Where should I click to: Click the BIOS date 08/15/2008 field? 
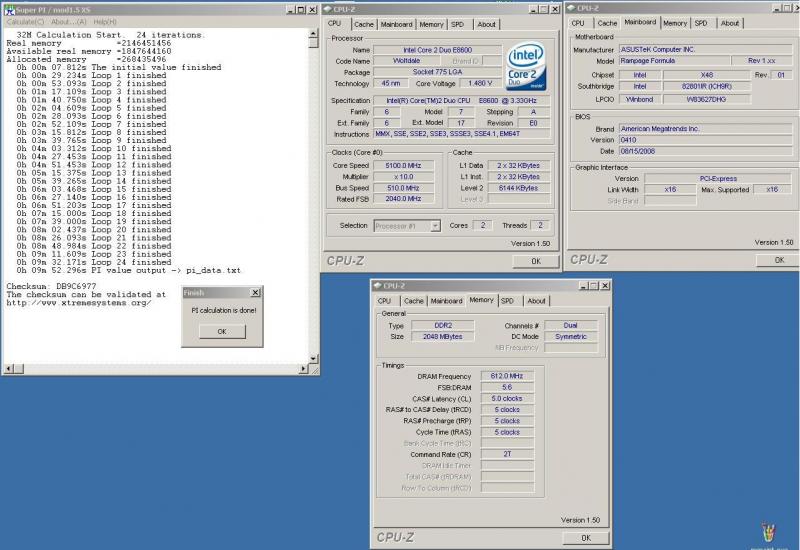(x=705, y=151)
